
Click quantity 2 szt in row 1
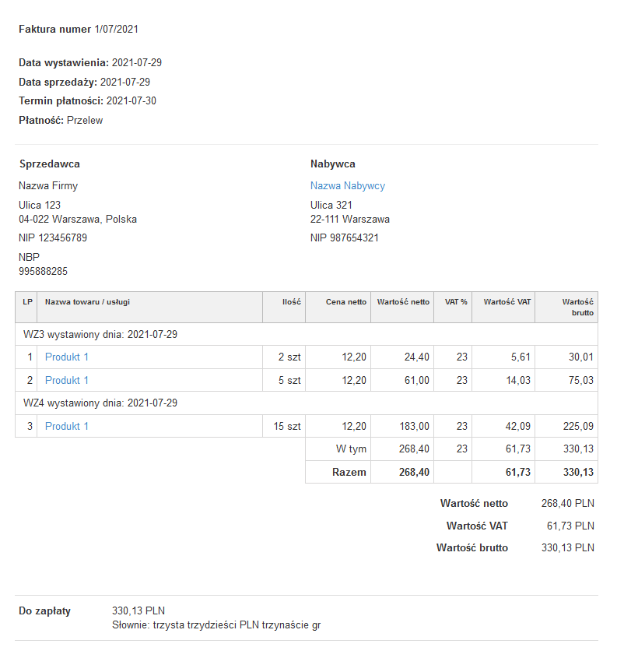pos(289,357)
